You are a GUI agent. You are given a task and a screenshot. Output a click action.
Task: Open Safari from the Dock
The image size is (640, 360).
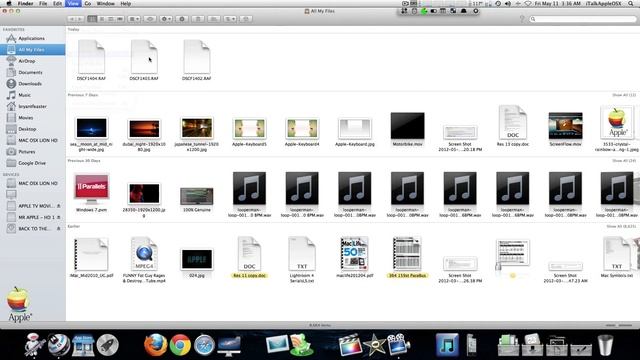(x=204, y=345)
